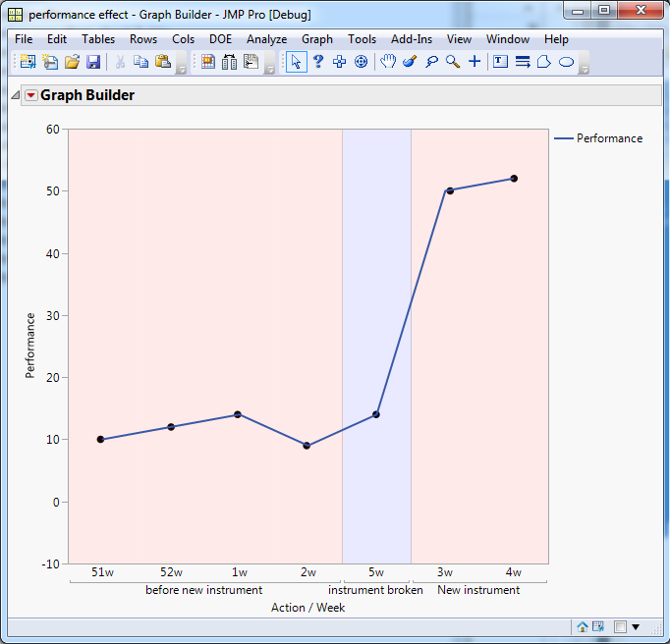The height and width of the screenshot is (644, 670).
Task: Open the Edit menu
Action: [x=57, y=39]
